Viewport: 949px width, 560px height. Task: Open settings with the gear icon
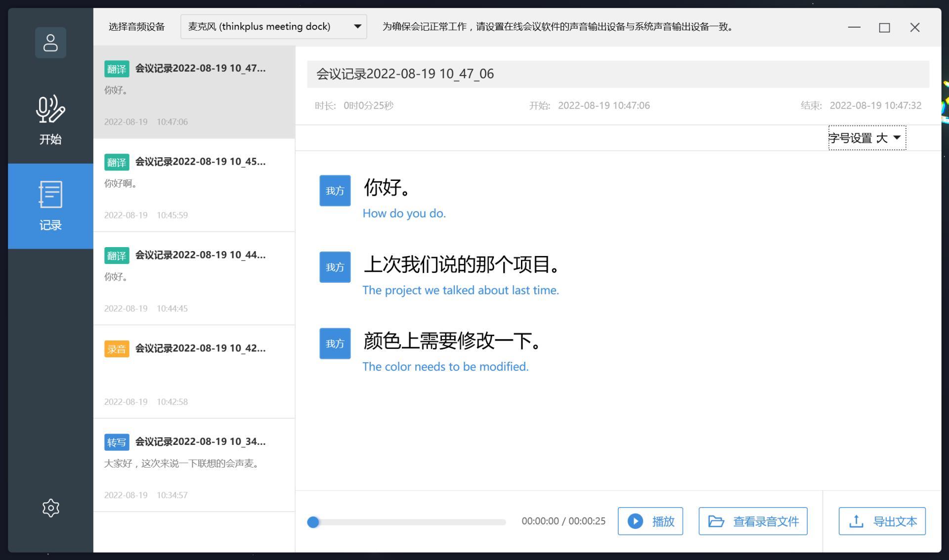coord(50,508)
